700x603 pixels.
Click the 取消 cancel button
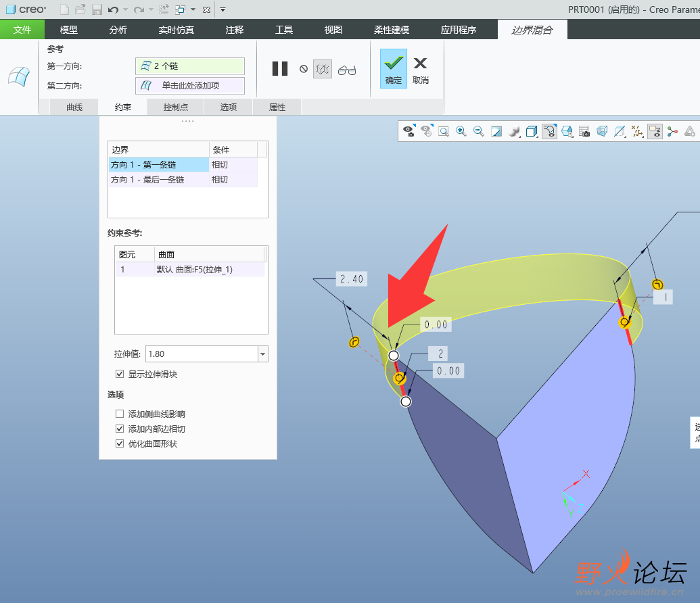421,70
